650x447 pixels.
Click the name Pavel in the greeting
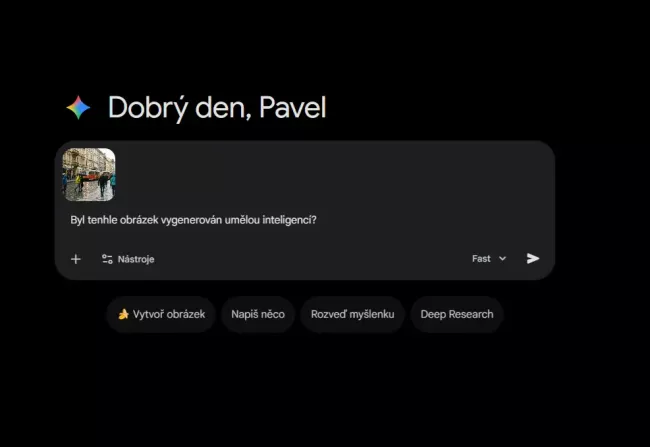tap(293, 108)
